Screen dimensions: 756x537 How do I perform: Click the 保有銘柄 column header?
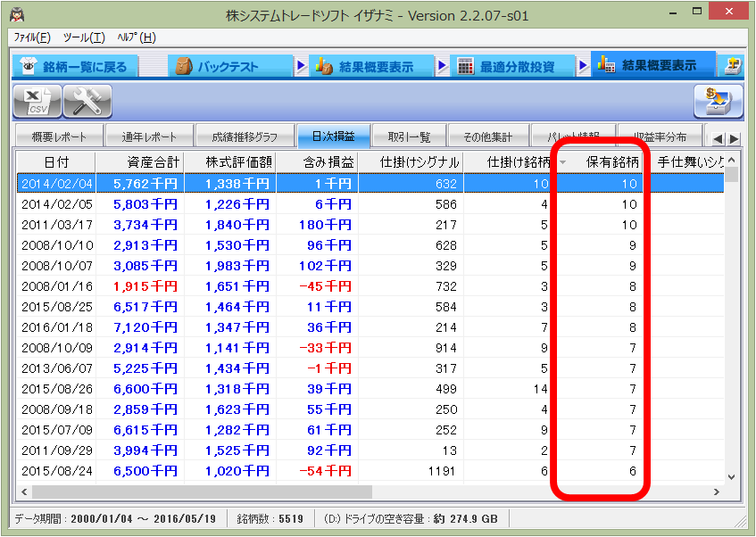point(601,162)
